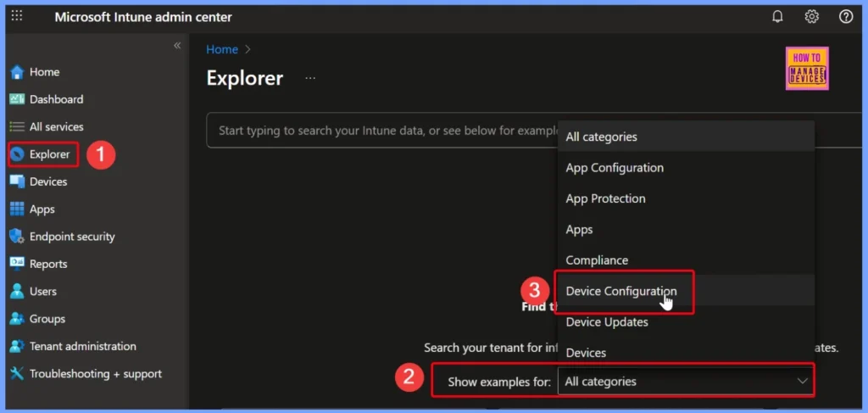Open the Explorer ellipsis more options
The width and height of the screenshot is (868, 413).
[x=310, y=78]
